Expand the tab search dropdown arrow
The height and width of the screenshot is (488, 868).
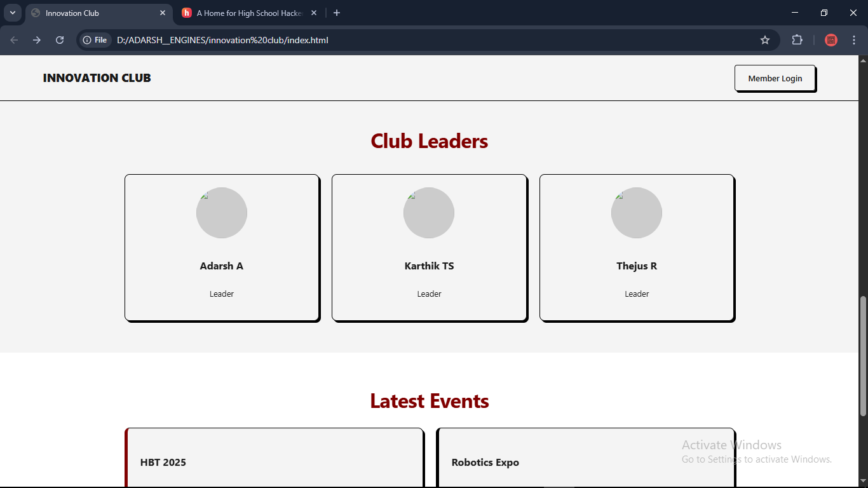point(12,13)
